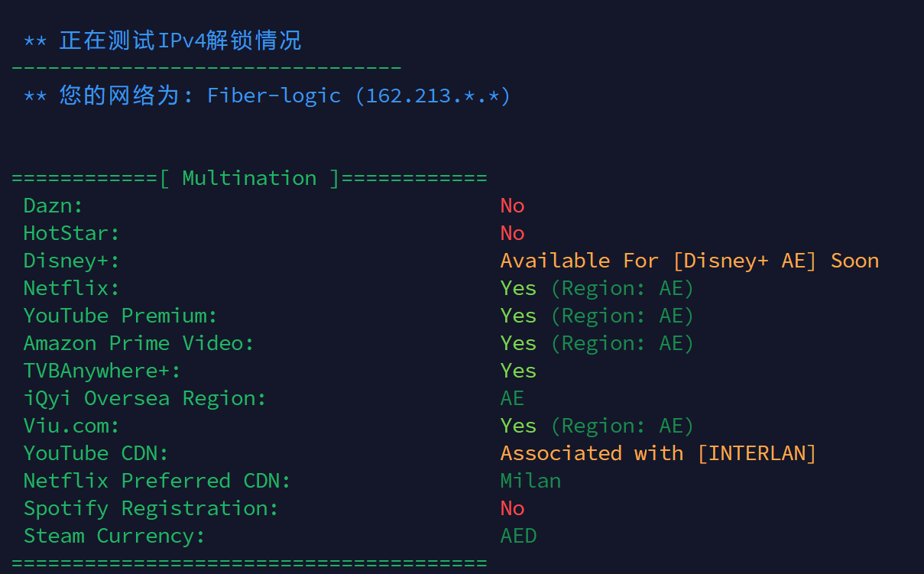
Task: Click the Associated with INTERLAN text
Action: coord(659,453)
